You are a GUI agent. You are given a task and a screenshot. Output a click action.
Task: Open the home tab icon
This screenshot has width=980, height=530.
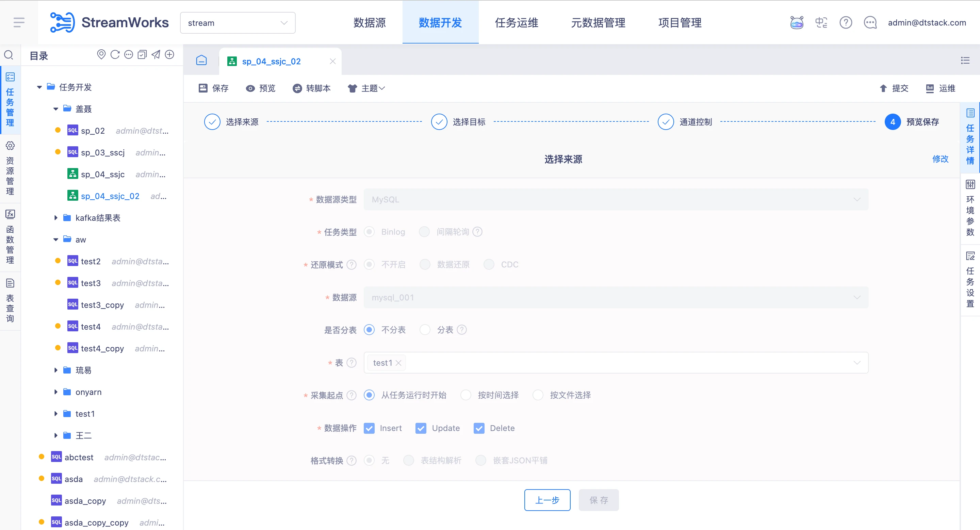[201, 60]
